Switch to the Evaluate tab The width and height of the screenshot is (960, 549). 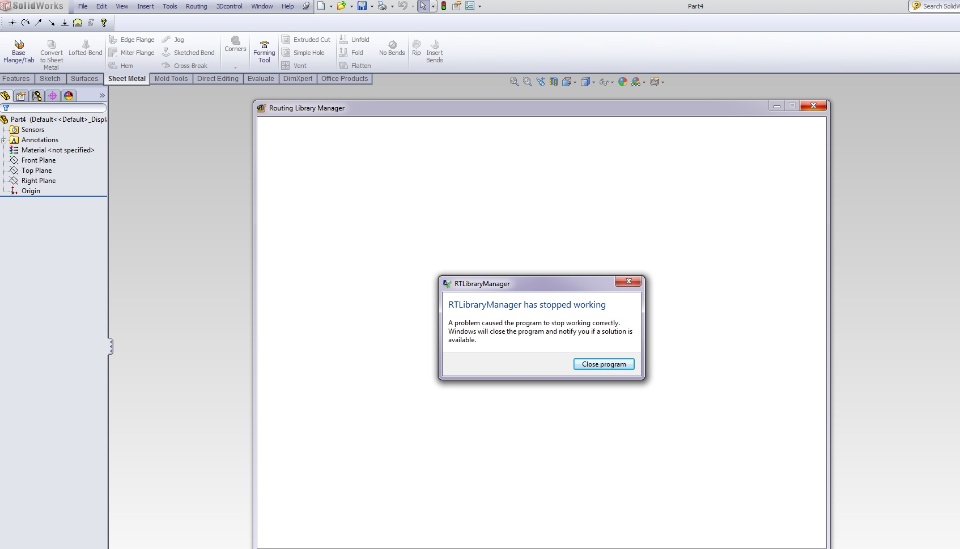click(x=261, y=78)
